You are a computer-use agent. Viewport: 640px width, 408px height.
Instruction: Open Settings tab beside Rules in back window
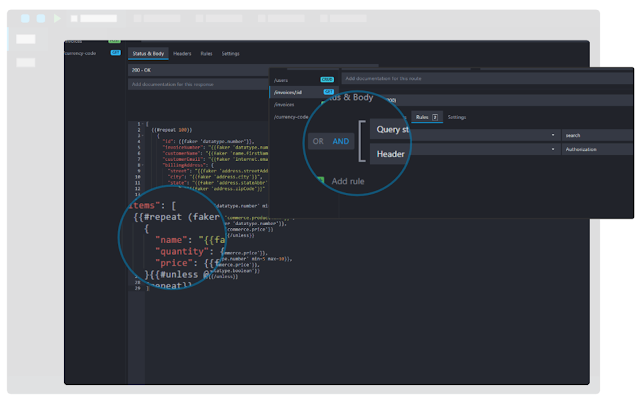230,53
